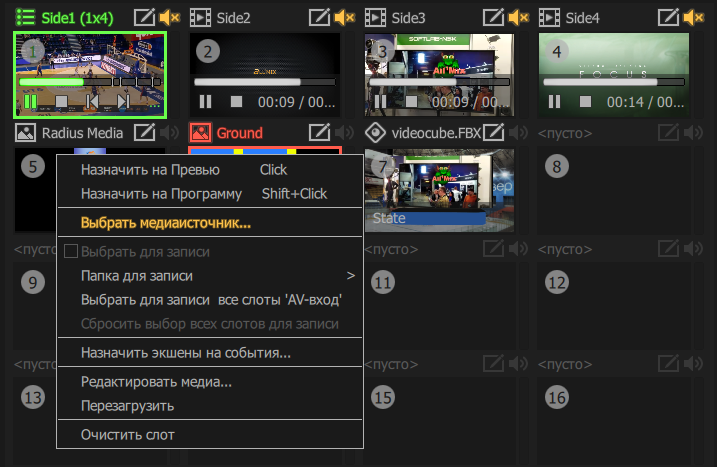Seek on the slot 4 progress bar
This screenshot has width=717, height=467.
[614, 82]
